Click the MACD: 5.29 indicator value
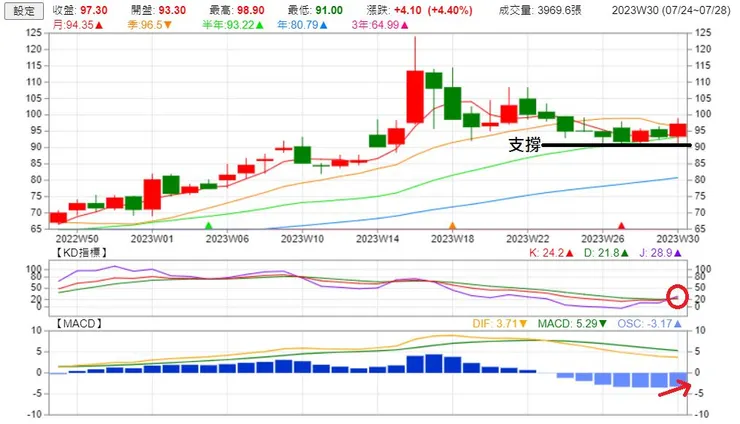This screenshot has height=424, width=740. 572,324
